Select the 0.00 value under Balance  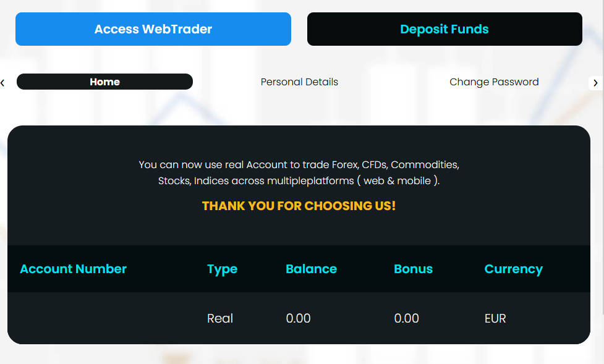click(x=298, y=318)
